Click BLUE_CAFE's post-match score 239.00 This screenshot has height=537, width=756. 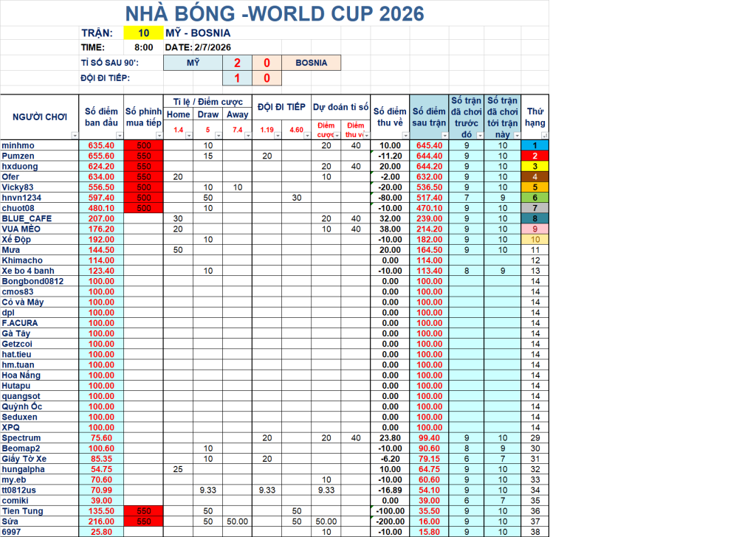click(x=429, y=218)
